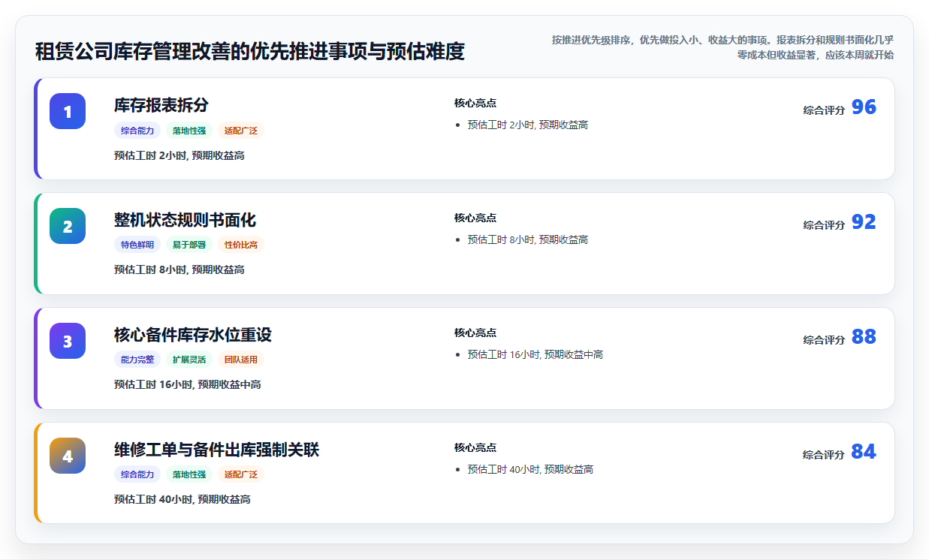The height and width of the screenshot is (560, 929).
Task: Click bold summary 预估工时 40小时 below the tags
Action: click(182, 499)
